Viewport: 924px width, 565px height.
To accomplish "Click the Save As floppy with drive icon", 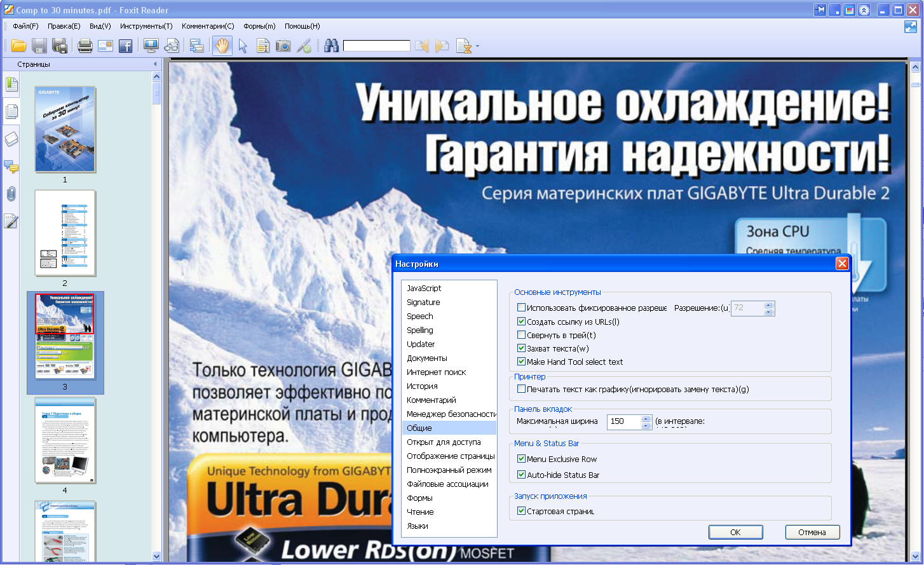I will click(x=60, y=46).
